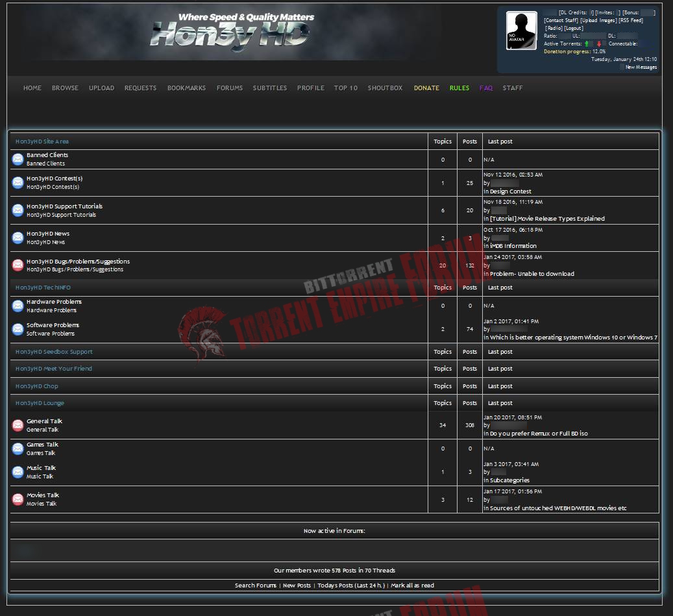Click the red envelope icon beside General Talk
Viewport: 673px width, 616px height.
[18, 425]
